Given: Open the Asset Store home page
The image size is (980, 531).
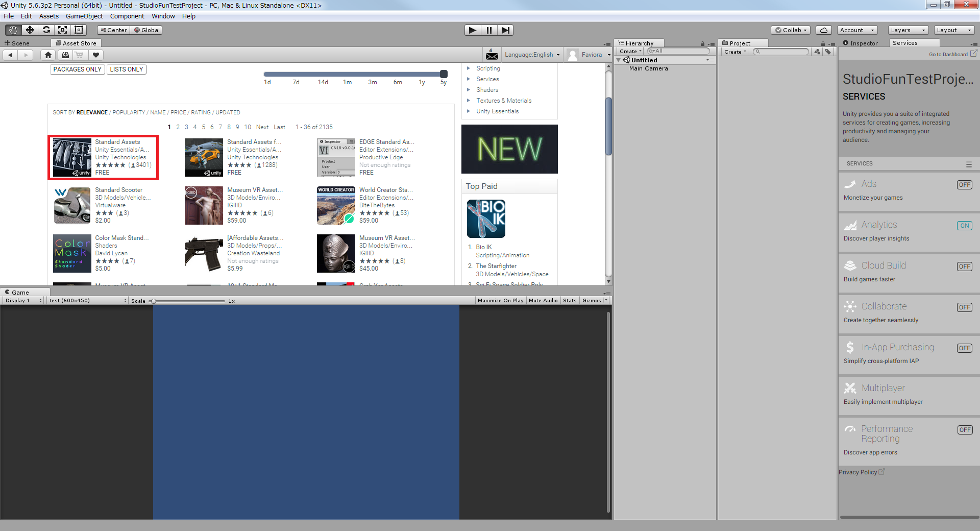Looking at the screenshot, I should coord(48,55).
